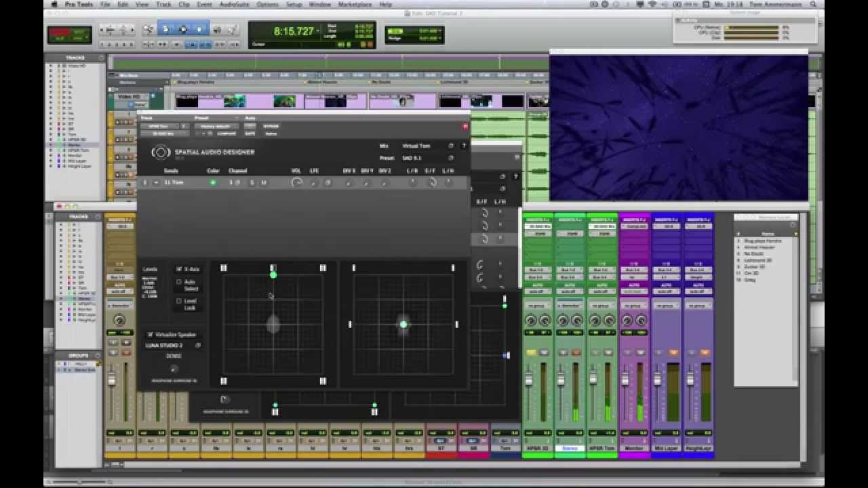Click the bottom-right speaker marker in top view
The image size is (868, 488).
pyautogui.click(x=323, y=381)
